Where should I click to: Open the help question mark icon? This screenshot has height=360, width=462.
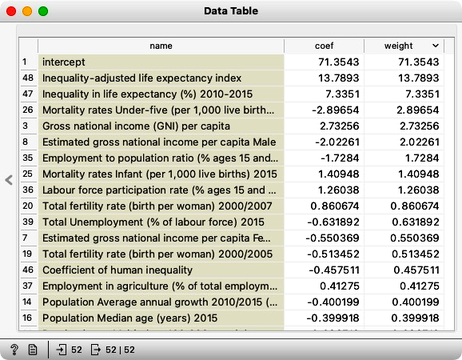pos(14,350)
